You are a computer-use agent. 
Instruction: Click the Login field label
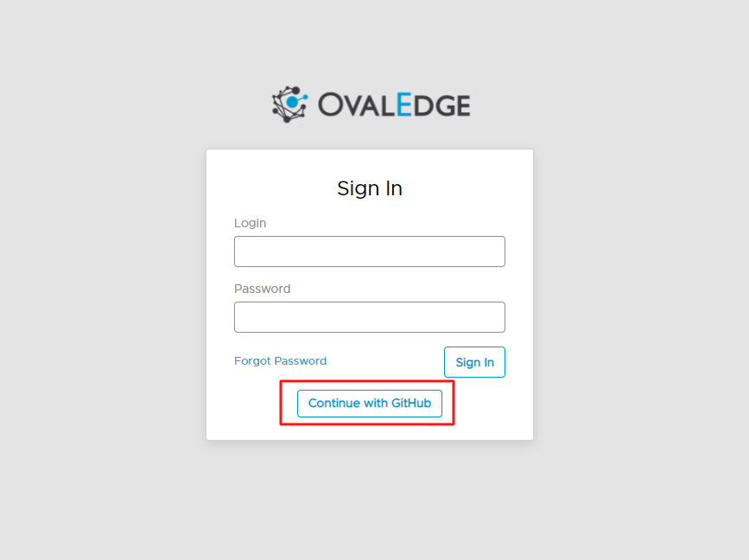(x=250, y=223)
